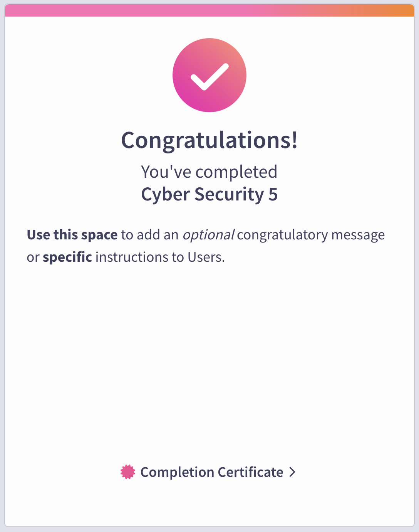Select the Cyber Security 5 course title
The width and height of the screenshot is (419, 532).
tap(209, 194)
